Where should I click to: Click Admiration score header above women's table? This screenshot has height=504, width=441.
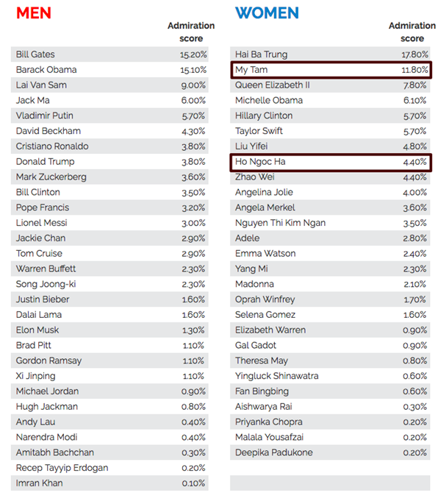pos(412,32)
